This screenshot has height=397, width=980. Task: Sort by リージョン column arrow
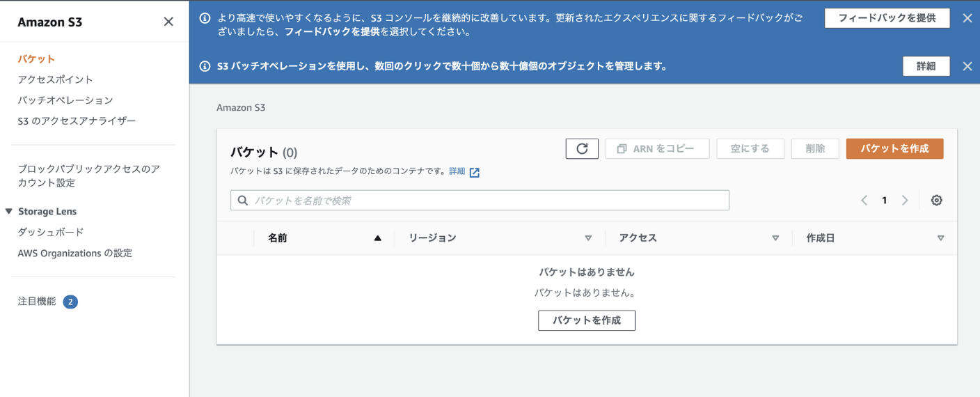click(588, 238)
